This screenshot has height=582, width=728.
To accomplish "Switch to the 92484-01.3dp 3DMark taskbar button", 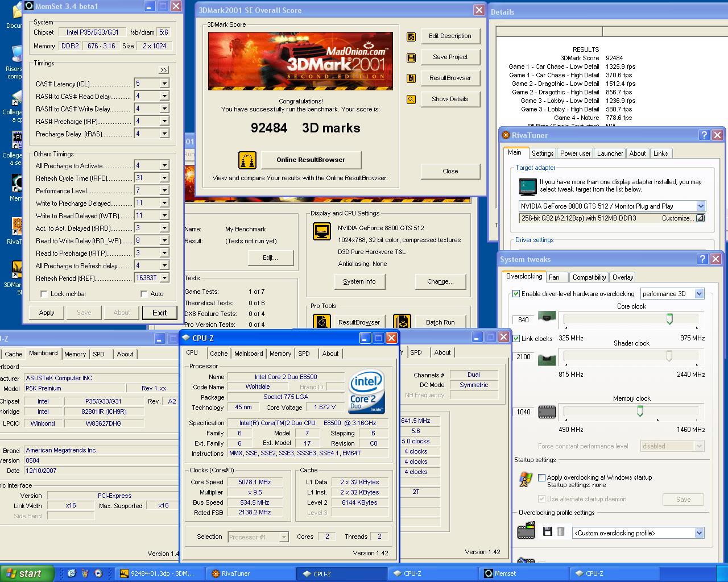I will tap(159, 573).
